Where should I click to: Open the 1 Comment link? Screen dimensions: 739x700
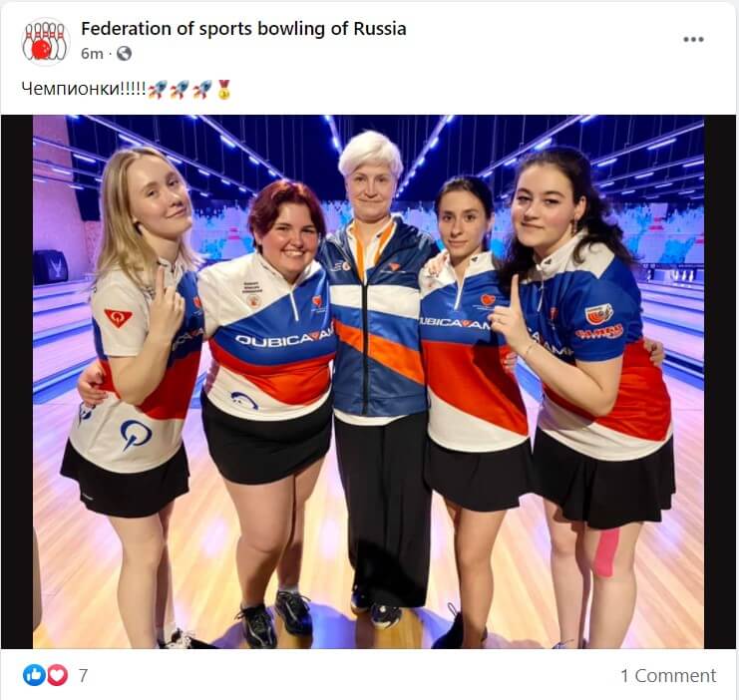(x=668, y=675)
